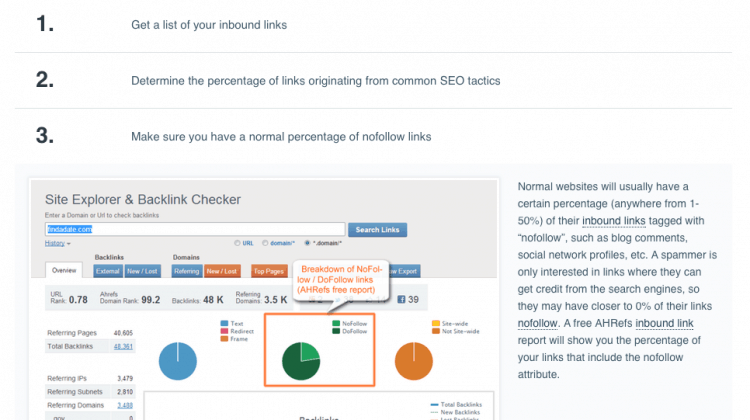The height and width of the screenshot is (420, 750).
Task: Select the URL radio button
Action: 237,243
